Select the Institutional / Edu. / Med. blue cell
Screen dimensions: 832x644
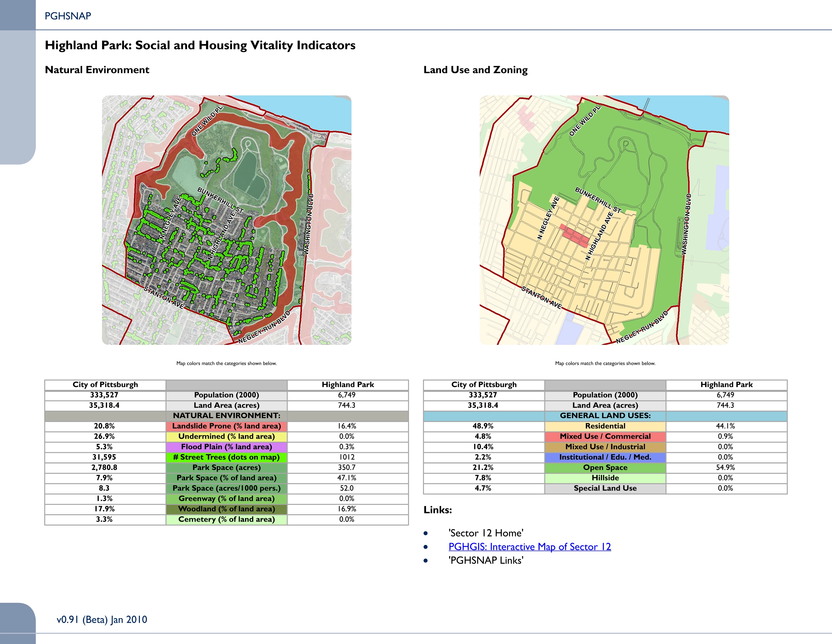click(605, 457)
